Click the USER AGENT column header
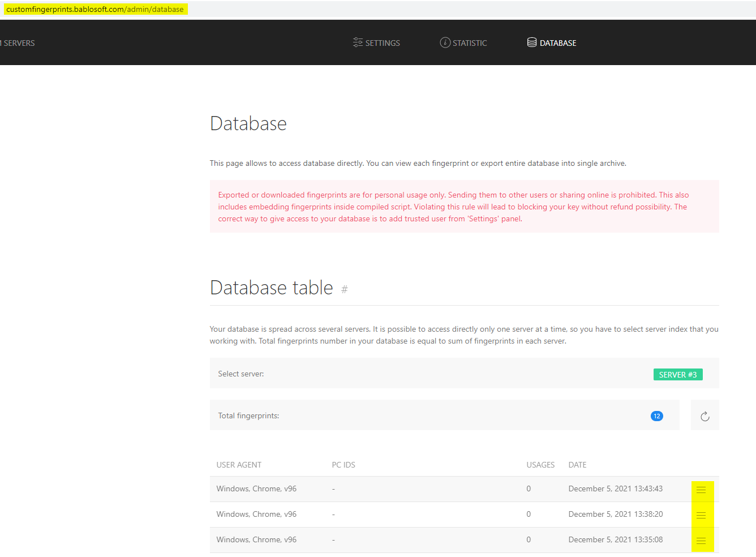Viewport: 756px width, 557px height. 239,465
